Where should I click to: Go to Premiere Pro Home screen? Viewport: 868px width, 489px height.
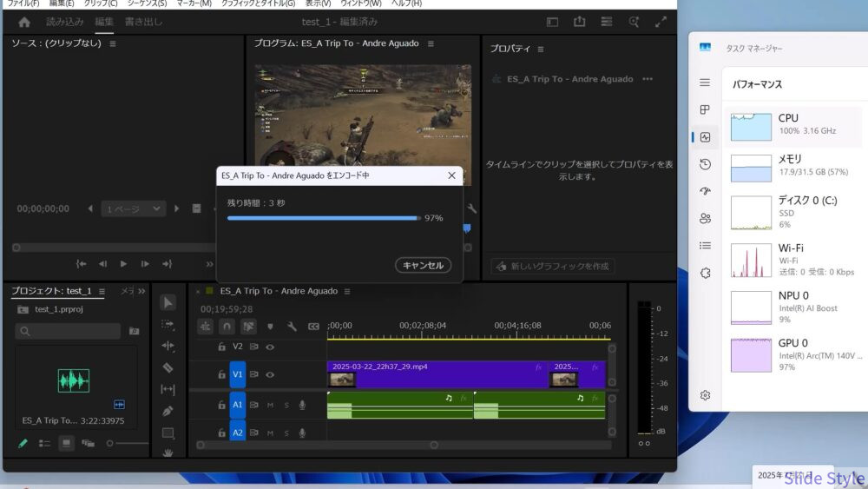click(23, 23)
